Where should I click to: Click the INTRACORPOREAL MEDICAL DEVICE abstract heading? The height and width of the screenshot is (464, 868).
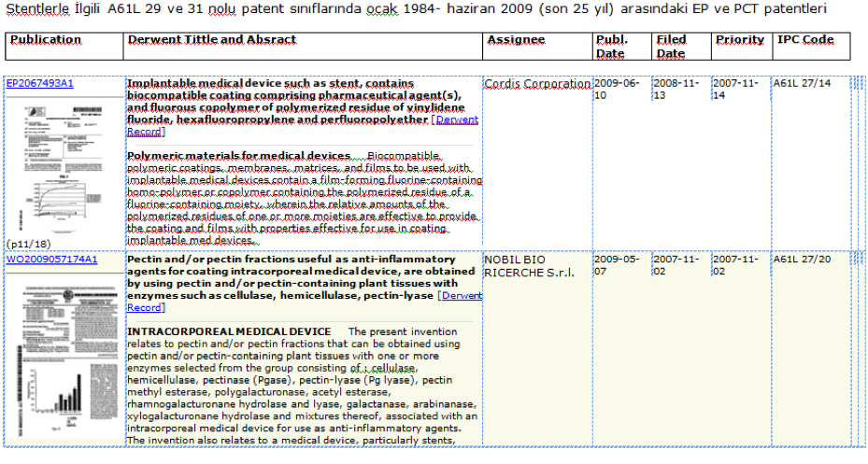coord(229,331)
